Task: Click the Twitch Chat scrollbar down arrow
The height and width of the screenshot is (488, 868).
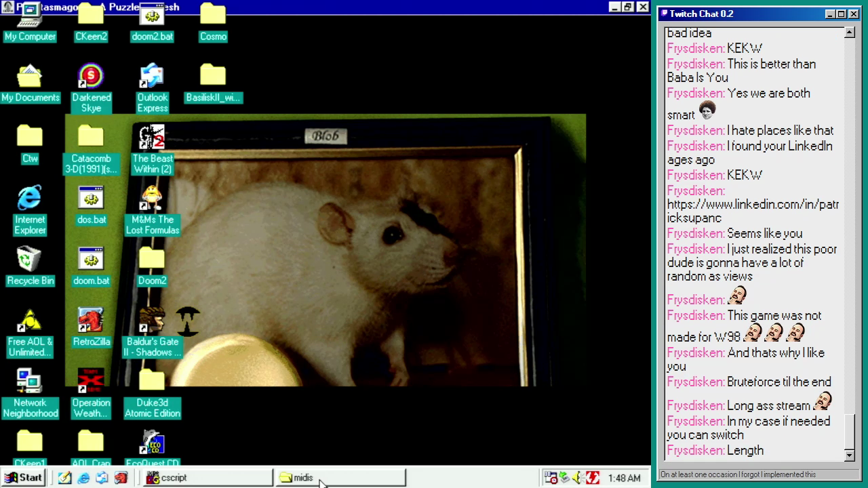Action: [x=850, y=455]
